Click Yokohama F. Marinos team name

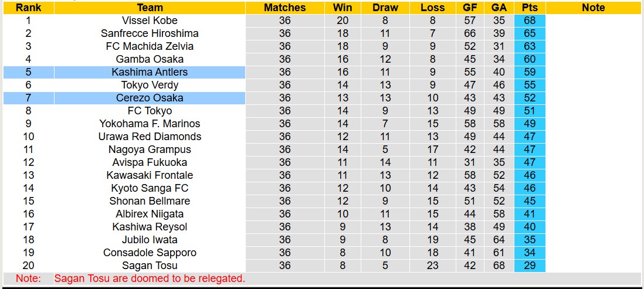click(150, 124)
